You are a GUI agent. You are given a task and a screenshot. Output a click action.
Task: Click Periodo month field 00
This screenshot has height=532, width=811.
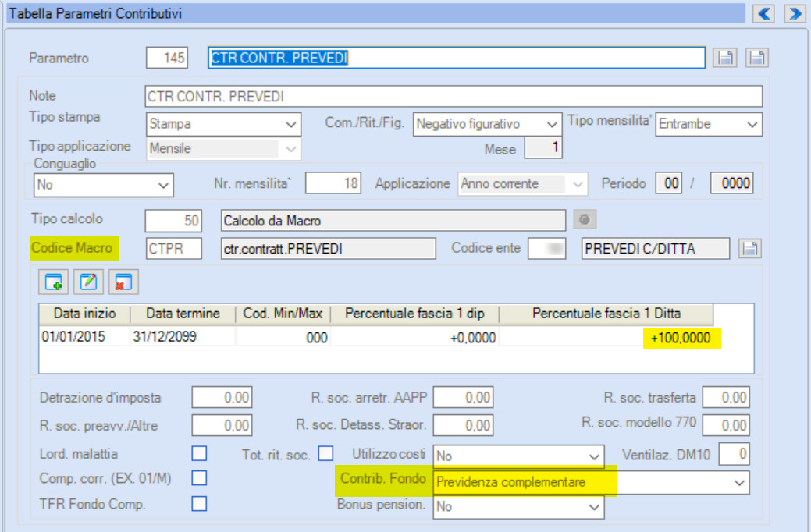tap(669, 183)
